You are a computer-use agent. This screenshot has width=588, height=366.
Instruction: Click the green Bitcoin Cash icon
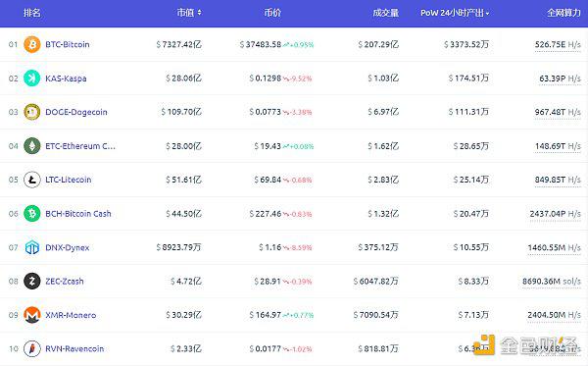[32, 214]
